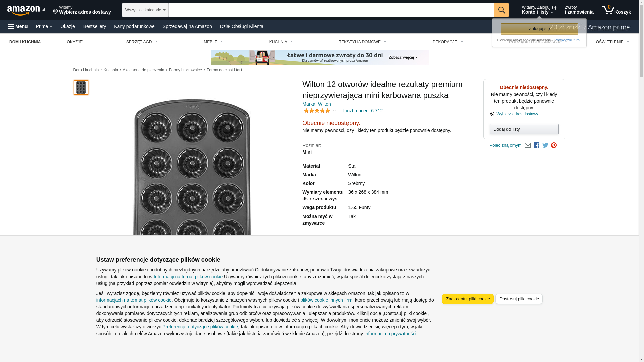Click the magnifying glass search button

(x=501, y=10)
